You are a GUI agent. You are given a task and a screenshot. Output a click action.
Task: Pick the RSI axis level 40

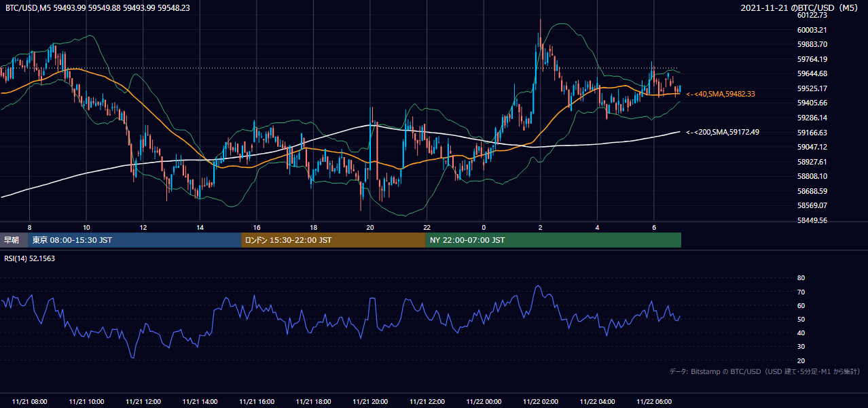point(801,333)
